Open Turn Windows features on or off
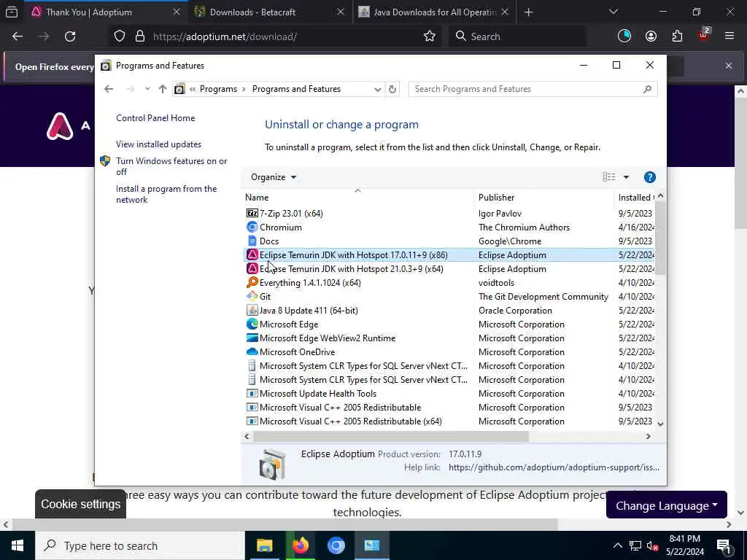The image size is (747, 560). (x=171, y=166)
